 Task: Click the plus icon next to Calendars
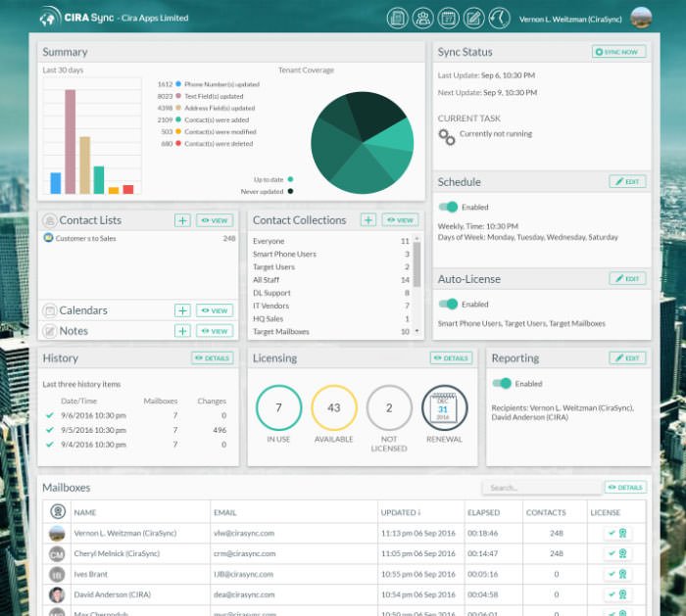coord(182,310)
